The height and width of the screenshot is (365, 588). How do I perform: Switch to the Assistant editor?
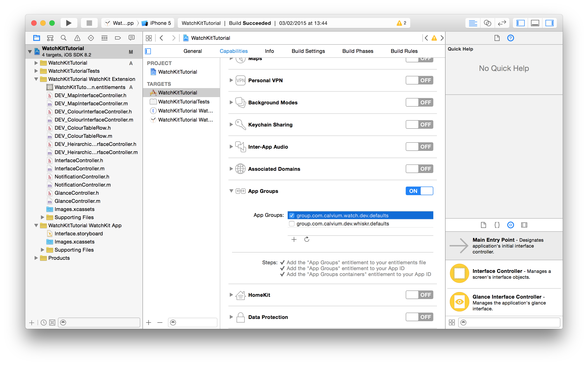487,23
